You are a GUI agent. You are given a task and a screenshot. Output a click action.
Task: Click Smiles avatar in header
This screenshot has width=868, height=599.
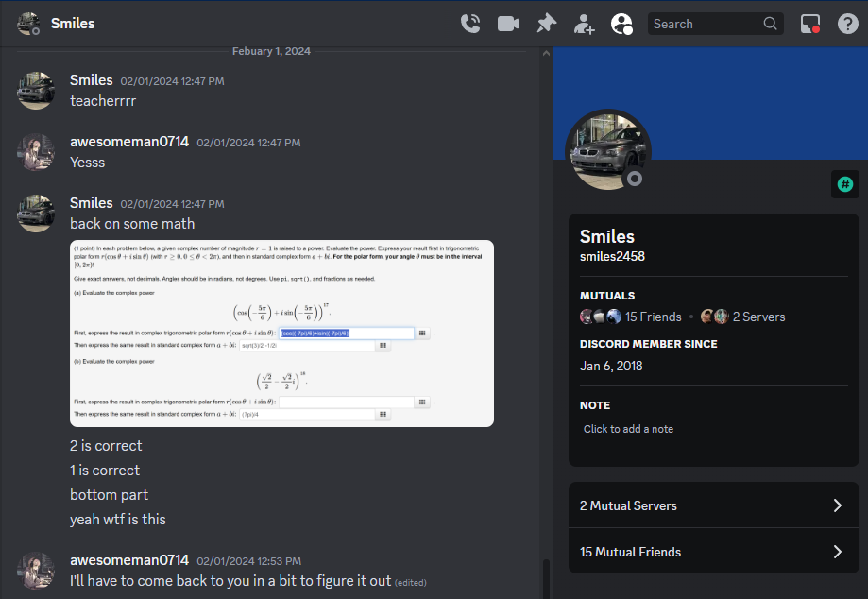coord(28,24)
